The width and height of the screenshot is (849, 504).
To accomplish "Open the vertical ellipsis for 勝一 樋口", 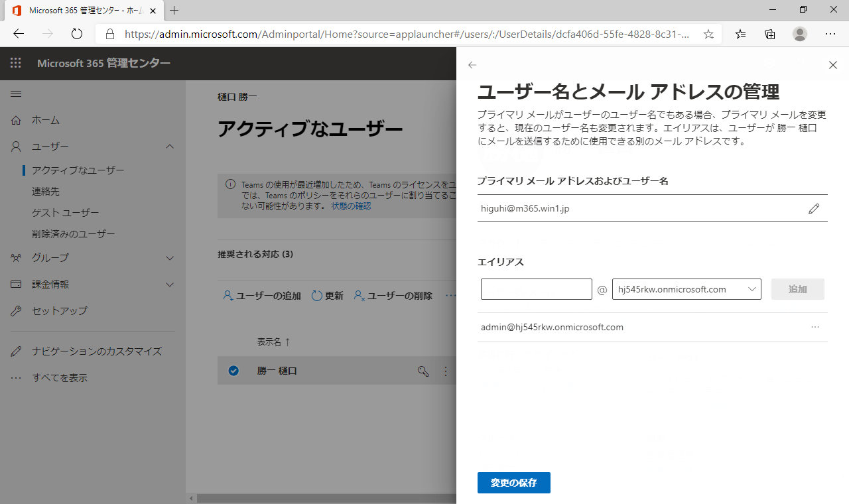I will (x=446, y=371).
